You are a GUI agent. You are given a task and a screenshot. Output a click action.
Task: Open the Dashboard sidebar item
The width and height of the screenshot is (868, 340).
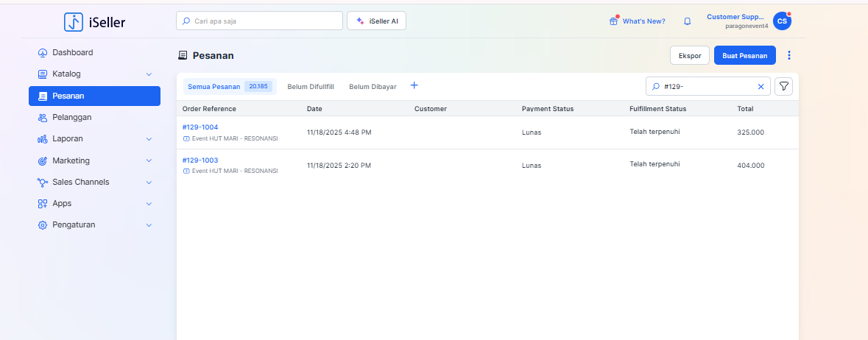pyautogui.click(x=72, y=53)
